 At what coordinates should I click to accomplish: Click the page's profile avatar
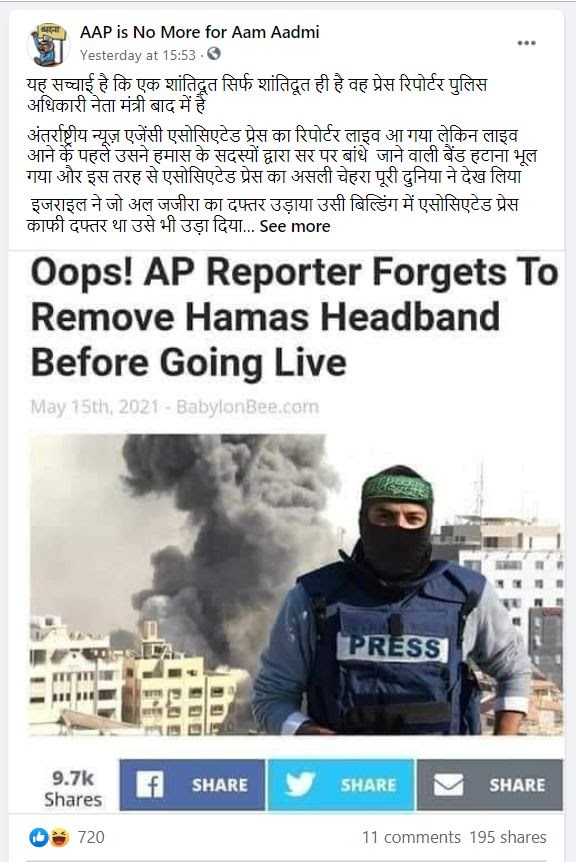[x=48, y=44]
